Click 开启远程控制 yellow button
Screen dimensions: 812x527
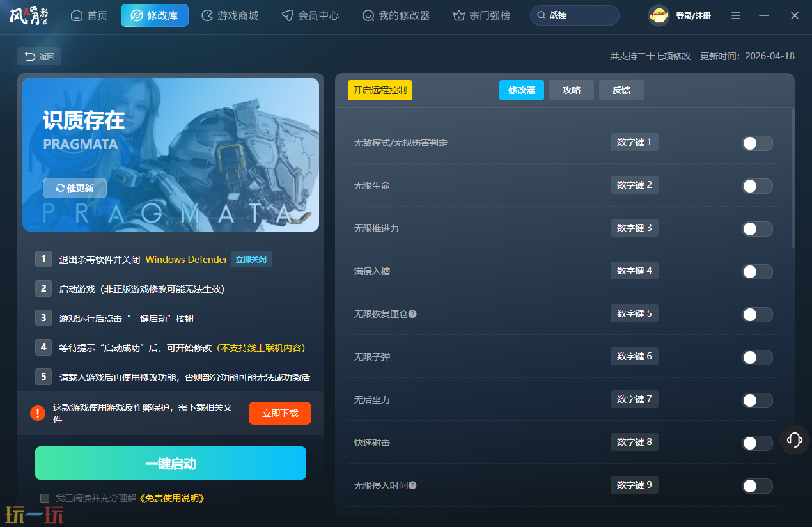(x=380, y=90)
